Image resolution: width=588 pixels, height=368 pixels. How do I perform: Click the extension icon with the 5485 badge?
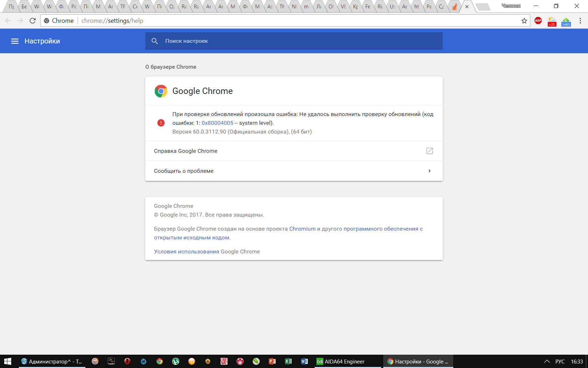566,21
